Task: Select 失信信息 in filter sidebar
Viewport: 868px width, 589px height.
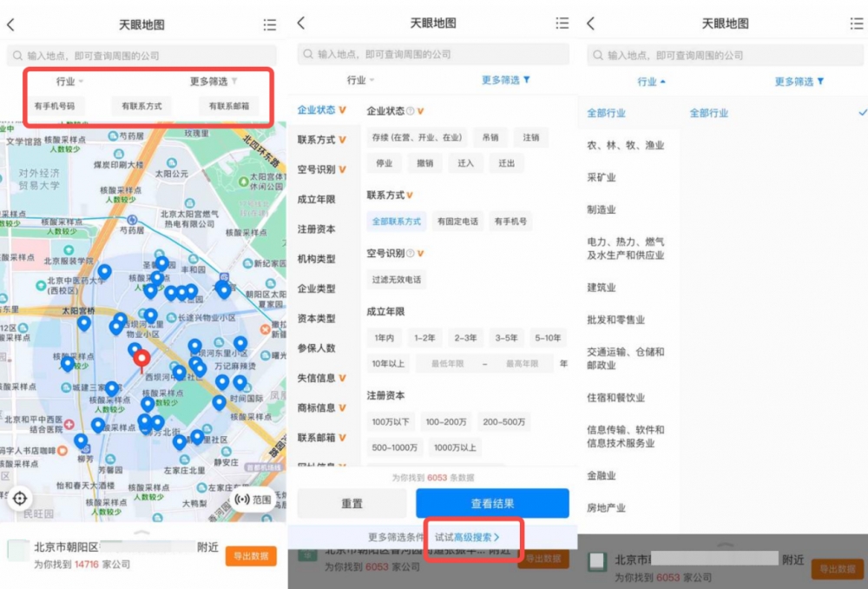Action: click(322, 378)
